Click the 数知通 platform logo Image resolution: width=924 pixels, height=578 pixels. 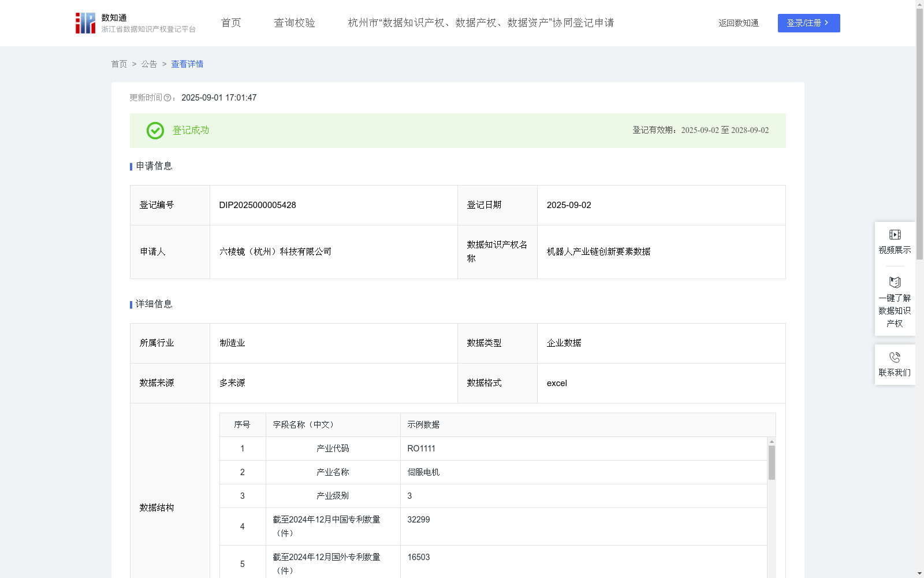(136, 23)
